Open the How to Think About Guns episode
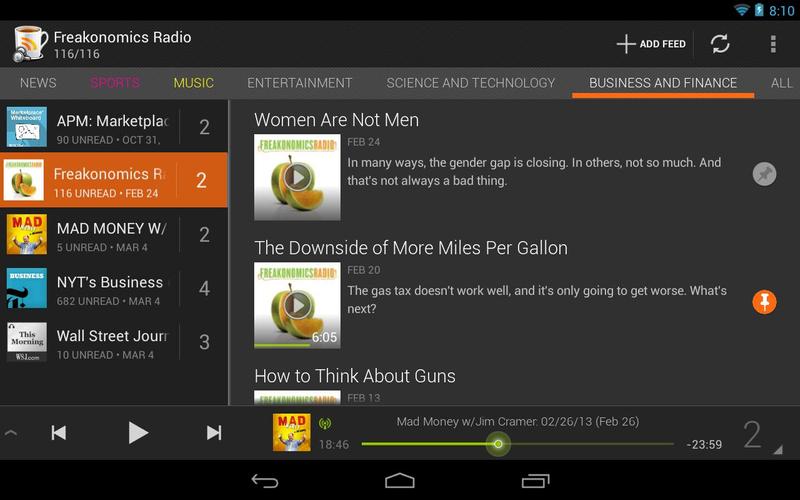800x500 pixels. 355,376
